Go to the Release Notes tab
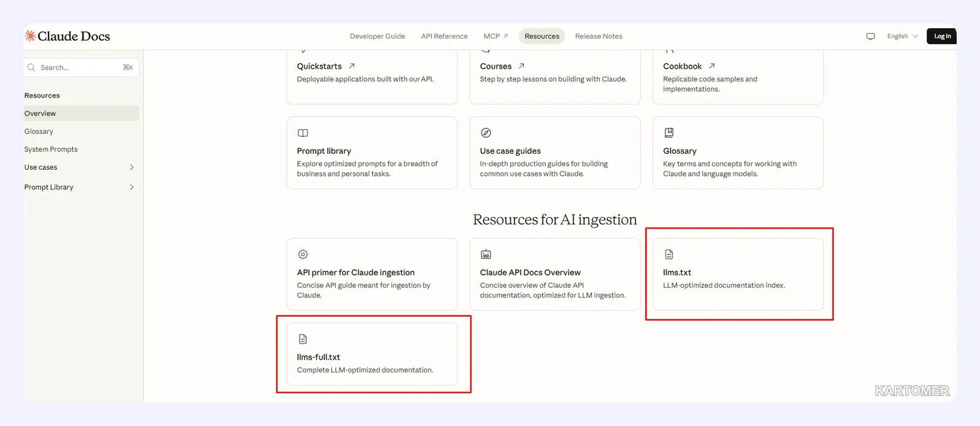The height and width of the screenshot is (426, 980). (599, 36)
